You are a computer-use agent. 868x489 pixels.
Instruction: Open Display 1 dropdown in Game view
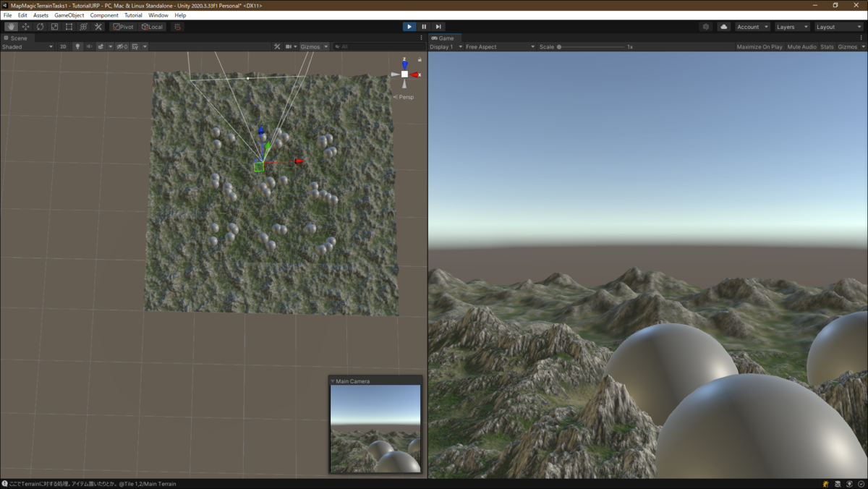[446, 46]
